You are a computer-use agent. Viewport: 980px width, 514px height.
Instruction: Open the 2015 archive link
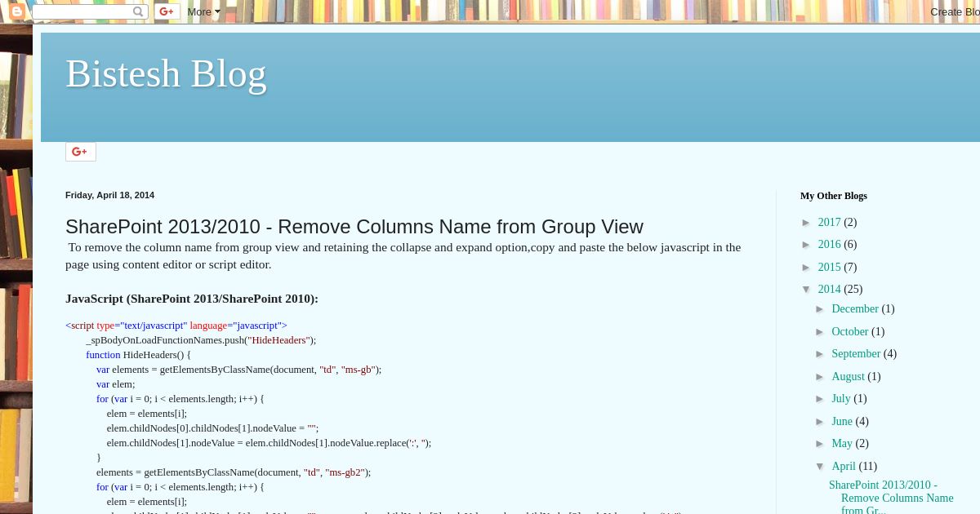pos(829,267)
